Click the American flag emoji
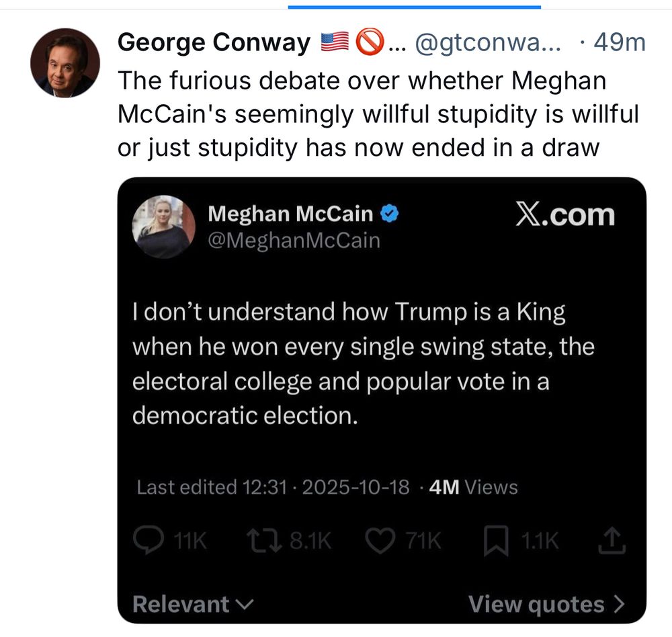The image size is (672, 637). [335, 43]
